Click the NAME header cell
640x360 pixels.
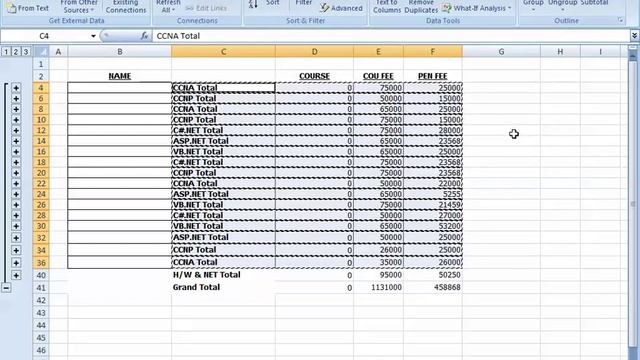coord(120,76)
